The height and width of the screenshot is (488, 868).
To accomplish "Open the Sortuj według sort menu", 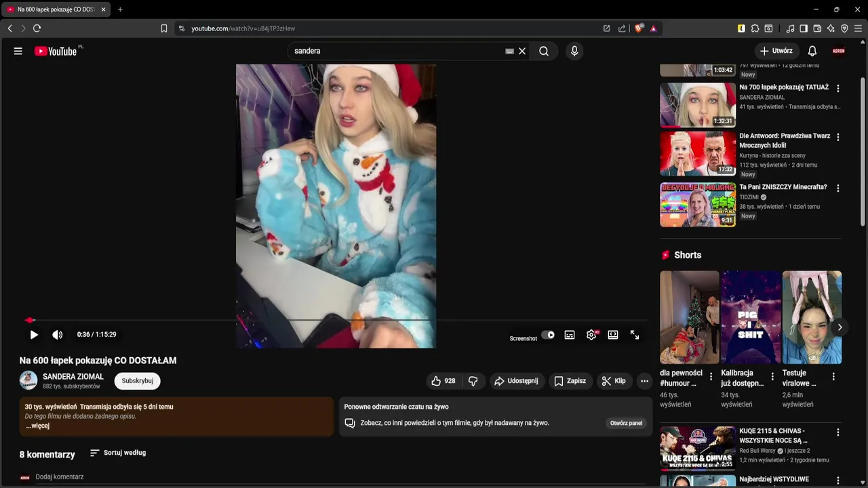I will coord(118,453).
